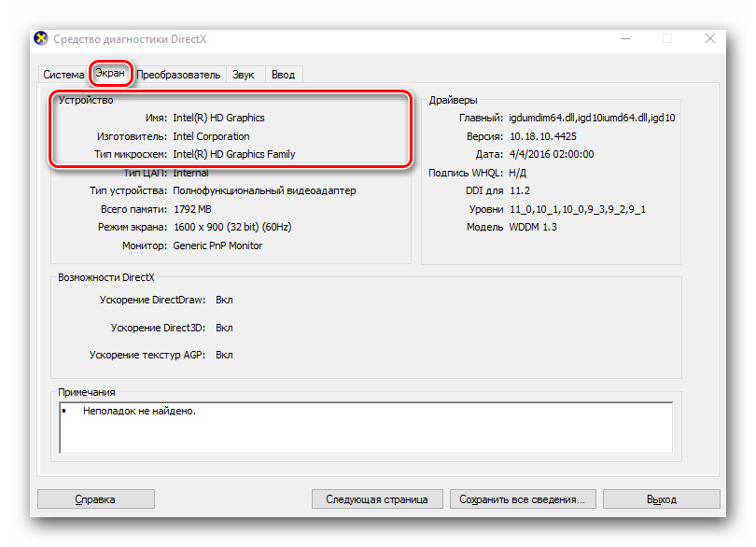This screenshot has width=756, height=547.
Task: Click the 'Вкл' value for Ускорение текстур AGP
Action: coord(224,355)
